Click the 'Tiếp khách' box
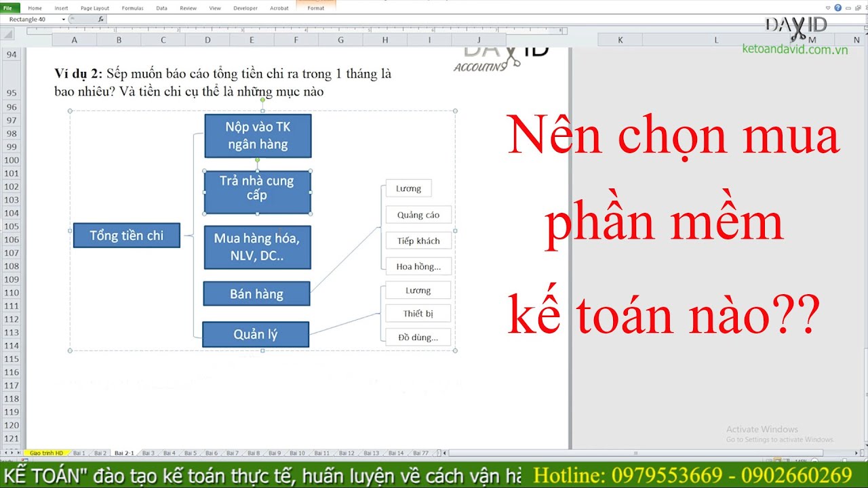Screen dimensions: 868x488 point(418,241)
